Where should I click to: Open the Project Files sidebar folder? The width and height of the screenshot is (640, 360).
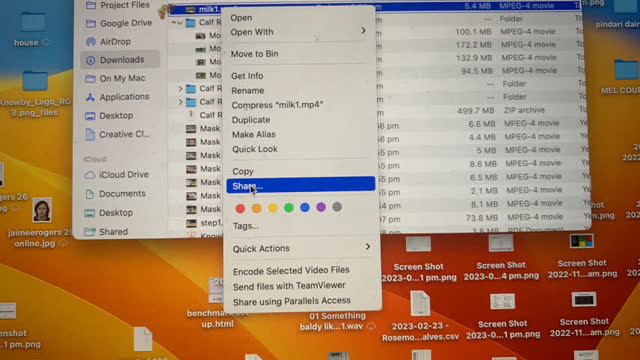118,5
